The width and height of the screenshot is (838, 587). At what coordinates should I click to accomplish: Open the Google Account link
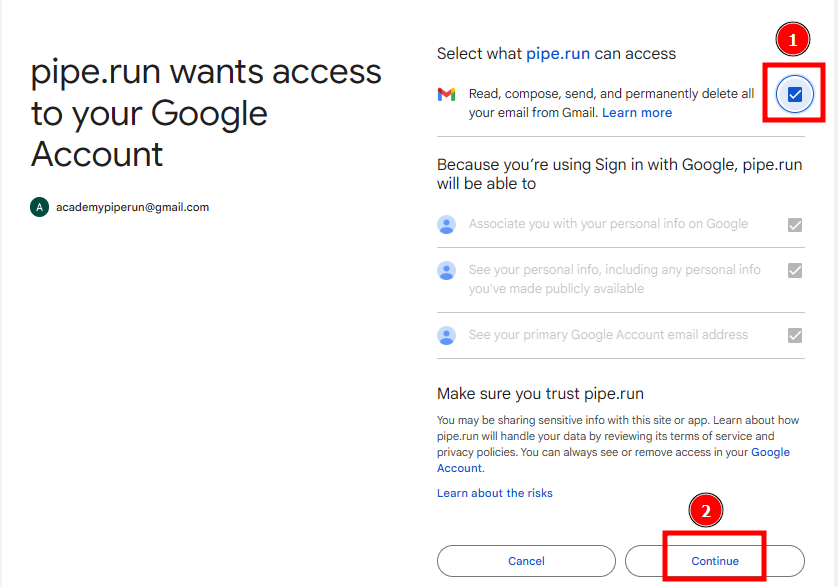770,453
